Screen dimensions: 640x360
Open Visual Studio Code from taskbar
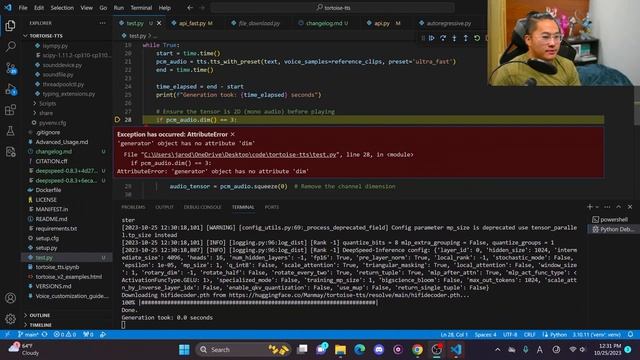coord(456,349)
